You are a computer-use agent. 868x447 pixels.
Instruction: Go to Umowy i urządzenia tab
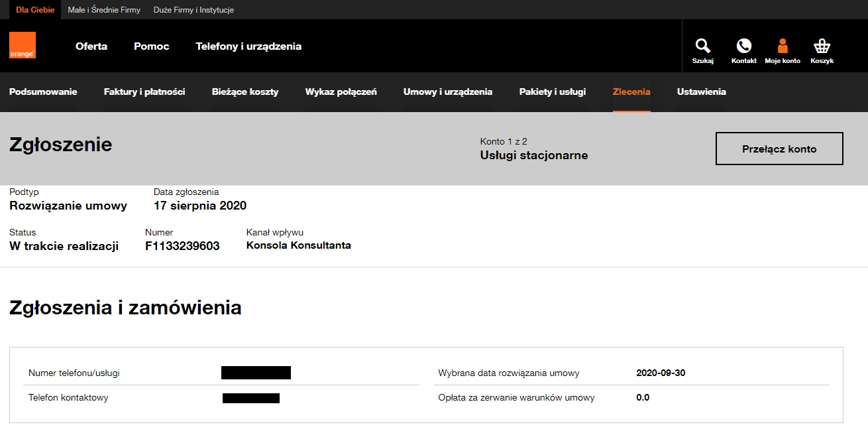[x=448, y=92]
